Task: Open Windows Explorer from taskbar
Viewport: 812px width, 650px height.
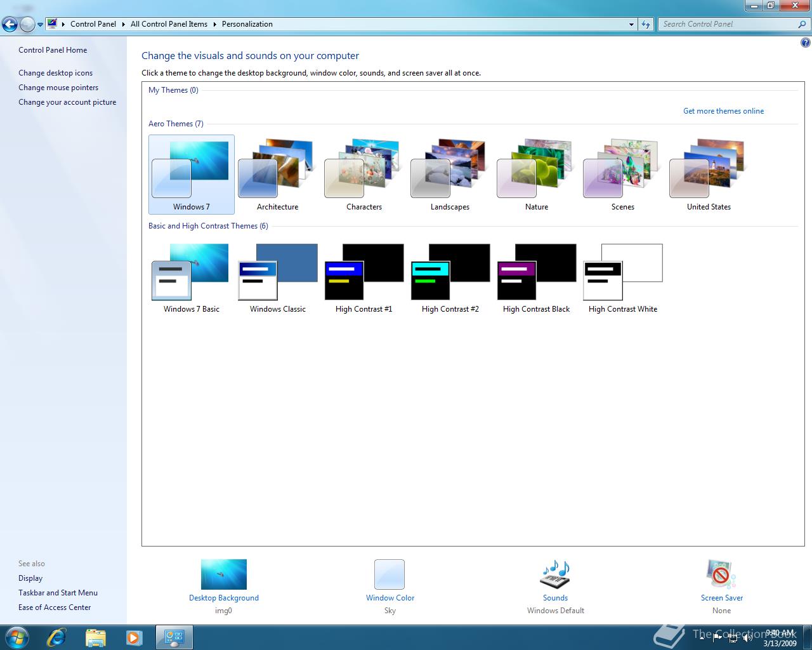Action: pos(95,637)
